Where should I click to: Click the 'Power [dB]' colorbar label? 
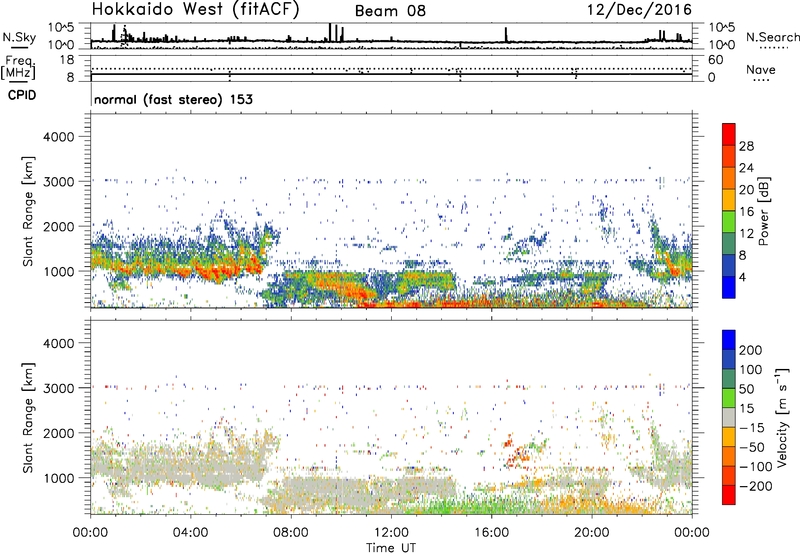(763, 211)
